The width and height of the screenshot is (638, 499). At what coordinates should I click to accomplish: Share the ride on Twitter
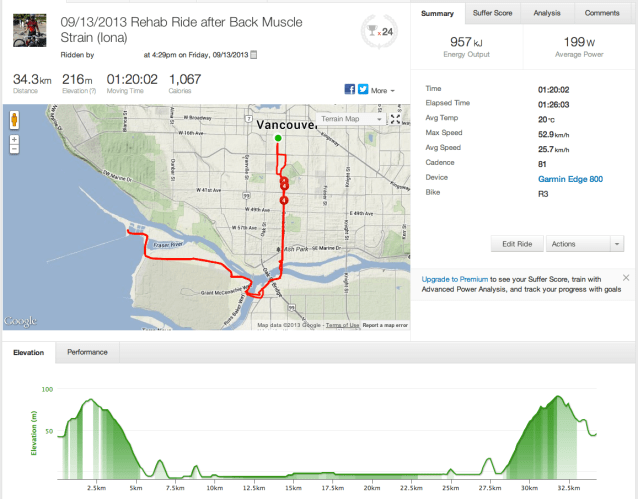click(x=362, y=89)
